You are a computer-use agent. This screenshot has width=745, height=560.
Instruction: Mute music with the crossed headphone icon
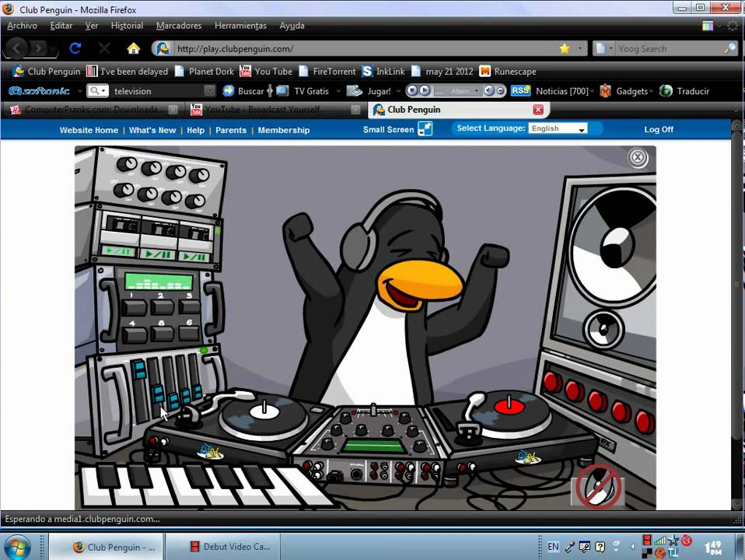click(598, 487)
